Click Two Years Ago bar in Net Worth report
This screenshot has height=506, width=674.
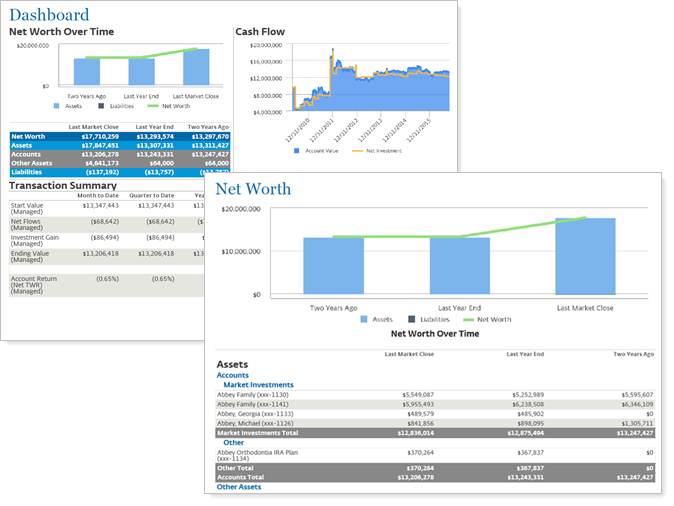(x=333, y=266)
